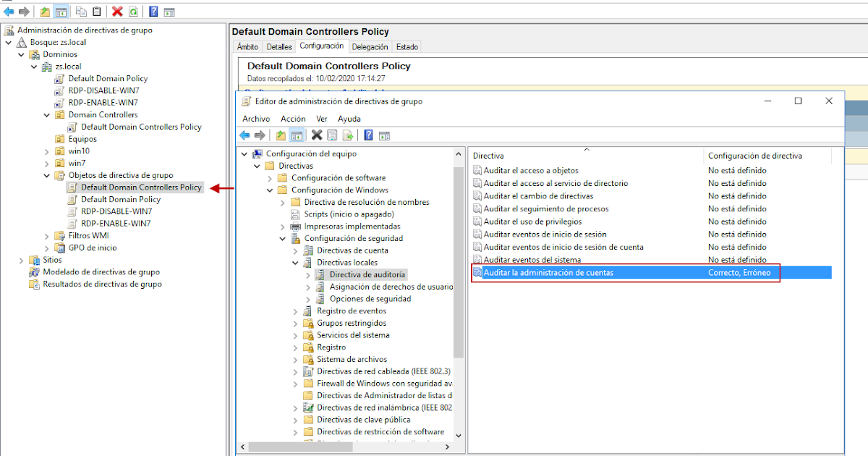Click the Copy icon on the main toolbar
The image size is (868, 456).
pyautogui.click(x=80, y=11)
